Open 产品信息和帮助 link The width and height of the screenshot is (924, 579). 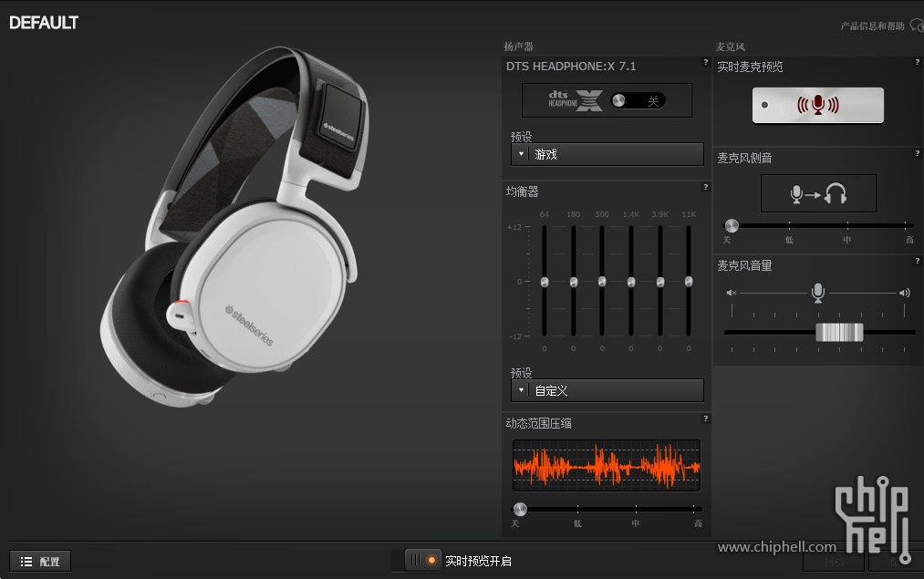(872, 26)
